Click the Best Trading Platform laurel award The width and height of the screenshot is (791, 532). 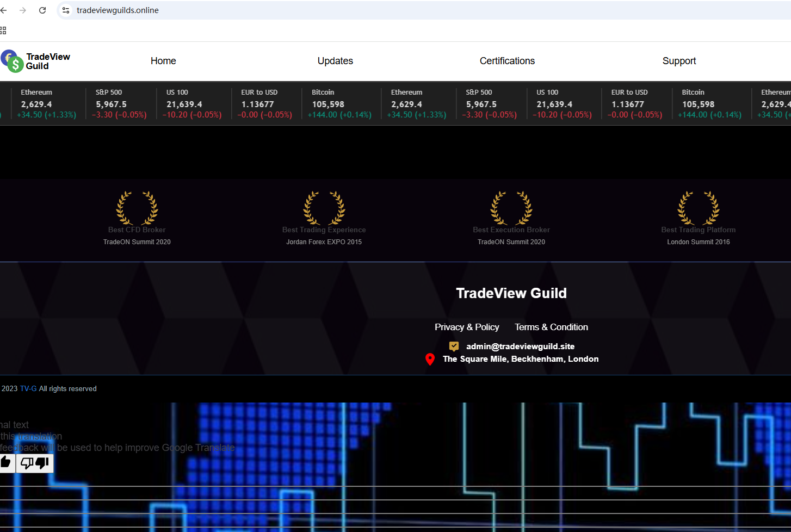coord(699,208)
